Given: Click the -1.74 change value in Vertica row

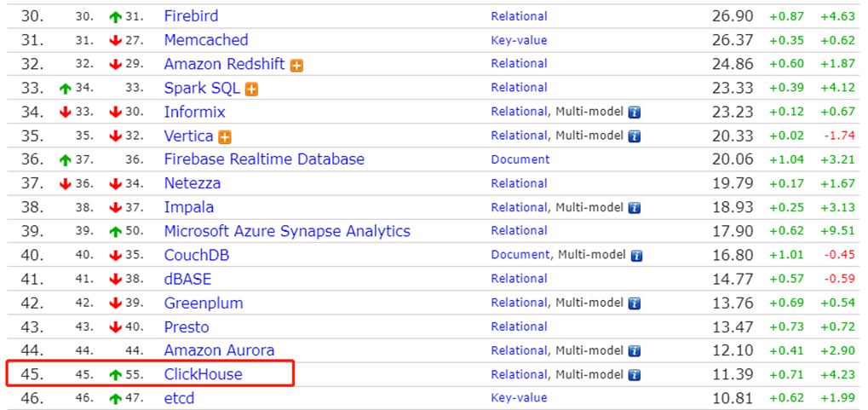Looking at the screenshot, I should click(x=839, y=136).
